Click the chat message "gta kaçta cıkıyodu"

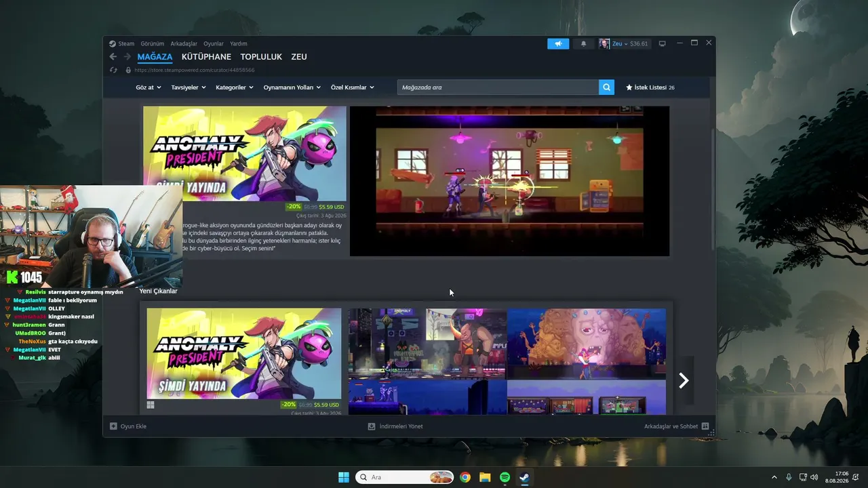(73, 341)
